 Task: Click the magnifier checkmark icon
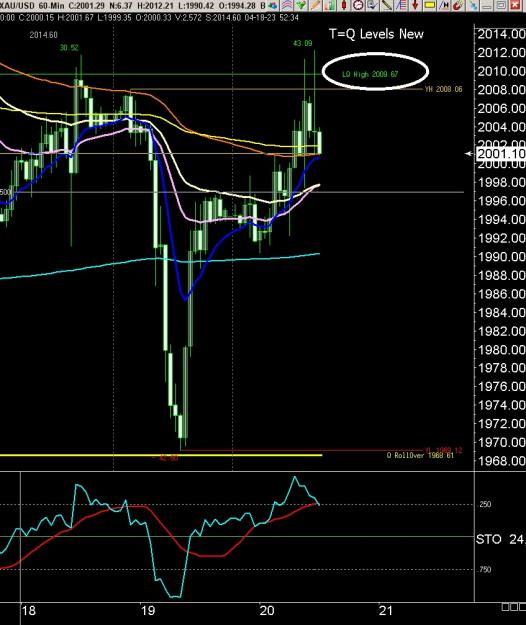pos(372,5)
